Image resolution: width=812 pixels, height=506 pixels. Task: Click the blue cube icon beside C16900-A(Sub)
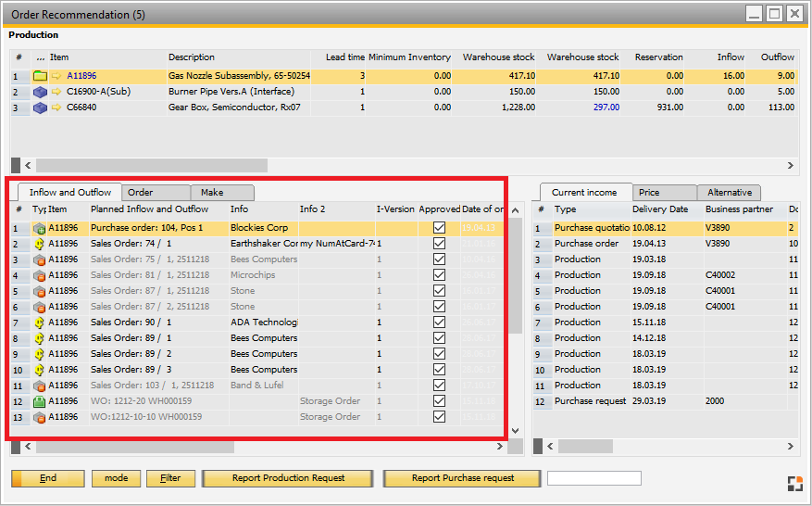point(40,92)
